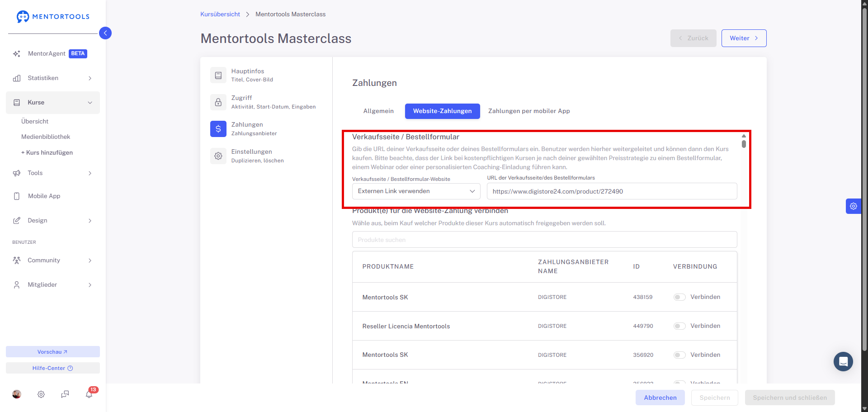The height and width of the screenshot is (412, 868).
Task: Expand the Design menu
Action: (x=90, y=221)
